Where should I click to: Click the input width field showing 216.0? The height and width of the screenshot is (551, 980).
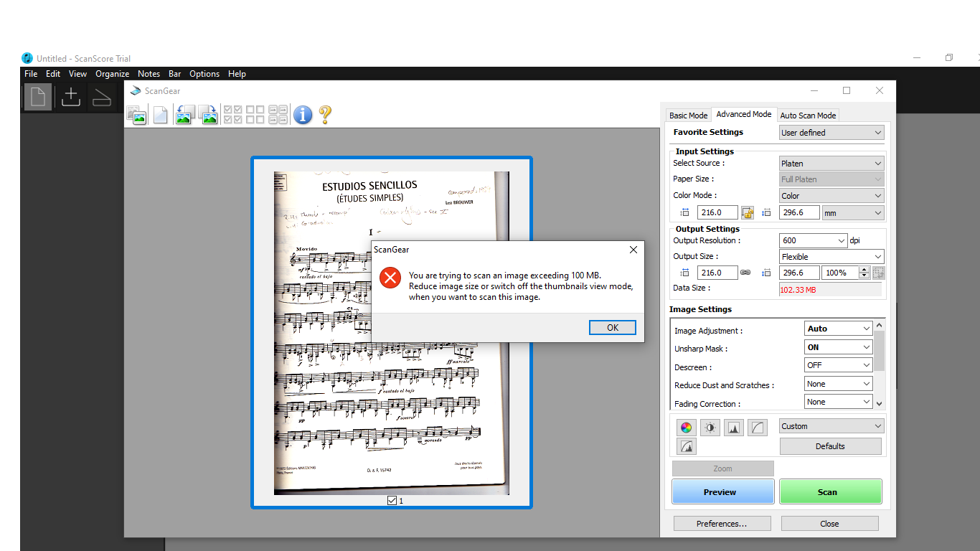[x=717, y=212]
